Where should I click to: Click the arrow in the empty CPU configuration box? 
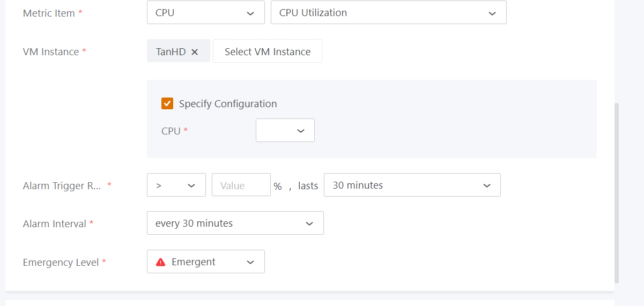tap(301, 131)
